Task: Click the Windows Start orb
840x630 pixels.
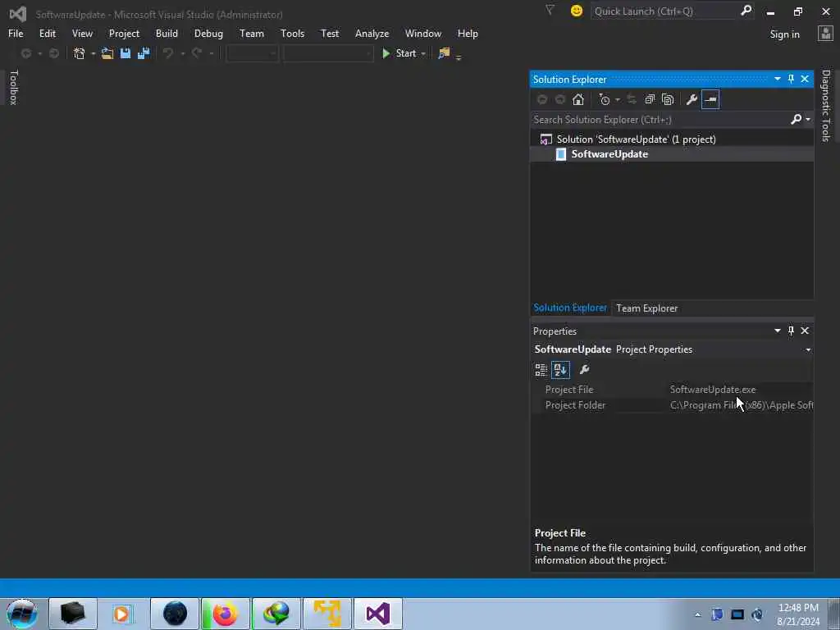Action: [x=22, y=614]
